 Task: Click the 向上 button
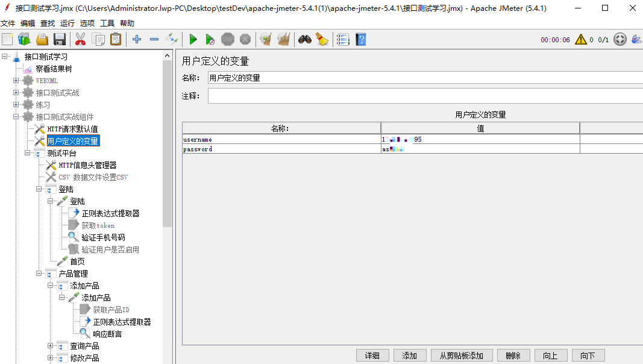pos(551,356)
